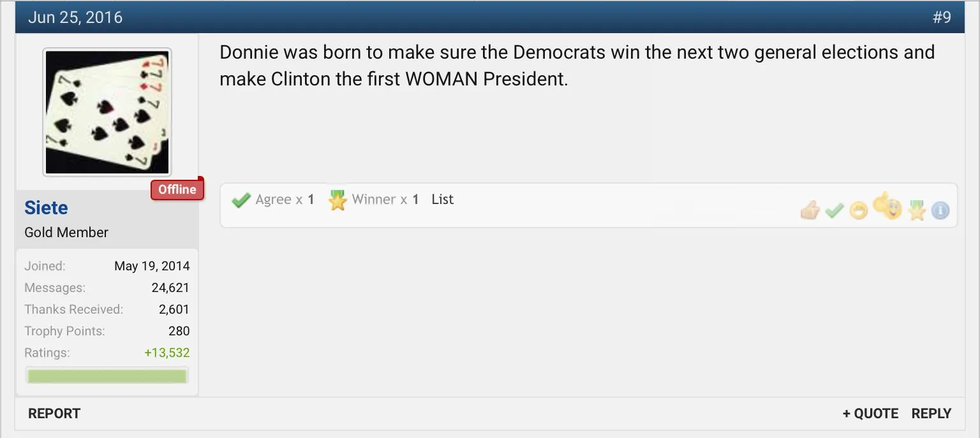Screen dimensions: 980x438
Task: Click the REPORT button
Action: click(x=54, y=414)
